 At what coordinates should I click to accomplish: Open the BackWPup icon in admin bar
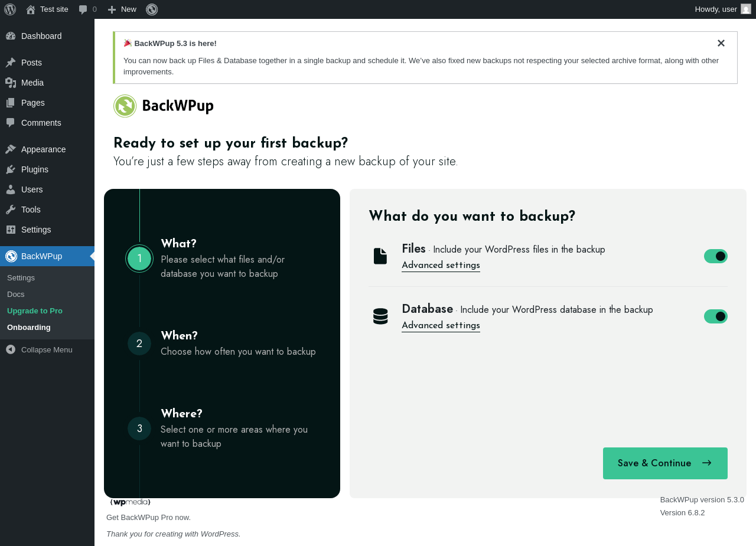pos(152,9)
